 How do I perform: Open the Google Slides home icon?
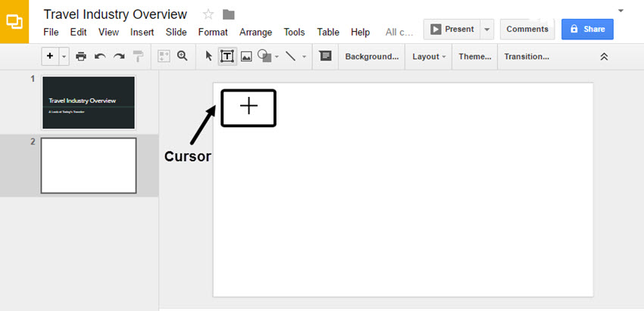(14, 22)
